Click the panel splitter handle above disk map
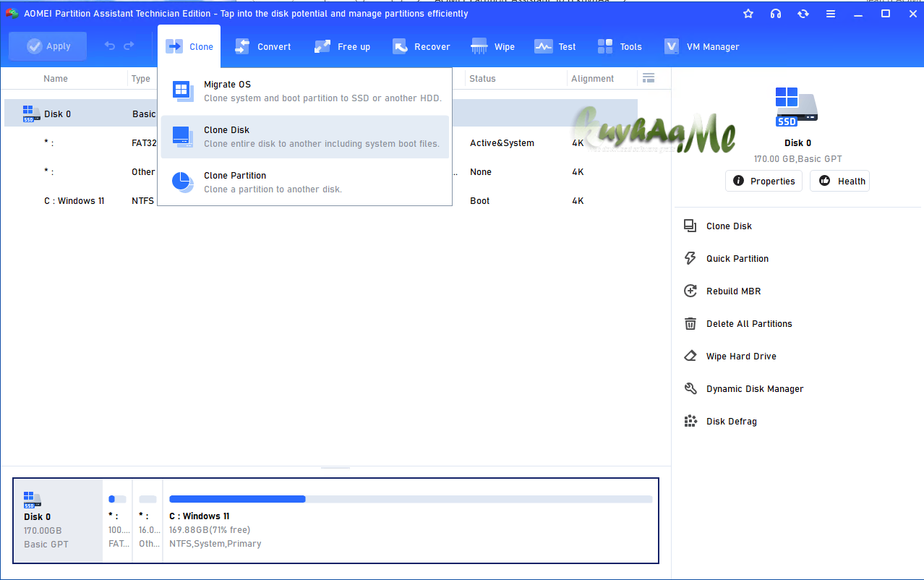 pyautogui.click(x=335, y=468)
